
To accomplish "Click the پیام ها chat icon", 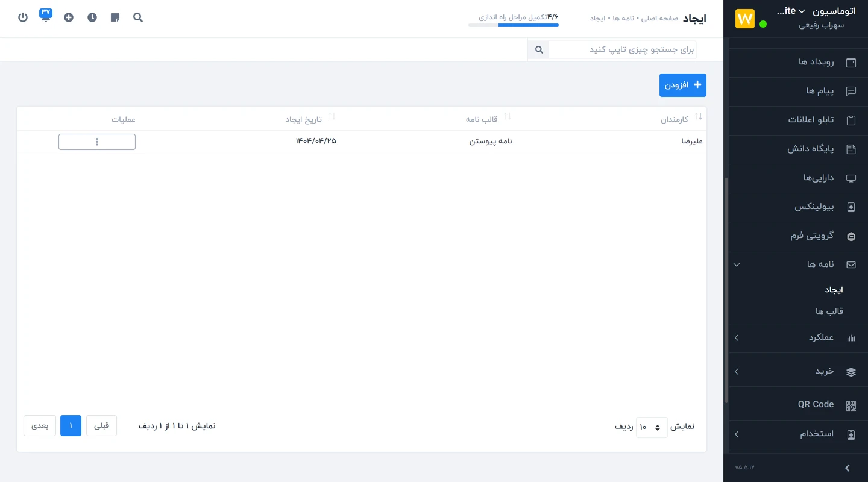I will coord(851,91).
